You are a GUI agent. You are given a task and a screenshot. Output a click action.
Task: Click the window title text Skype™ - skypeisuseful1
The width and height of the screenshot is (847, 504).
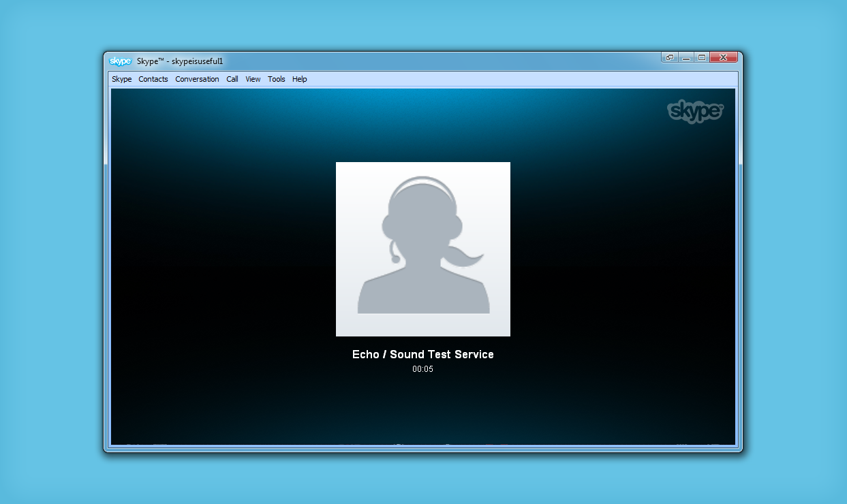coord(180,61)
